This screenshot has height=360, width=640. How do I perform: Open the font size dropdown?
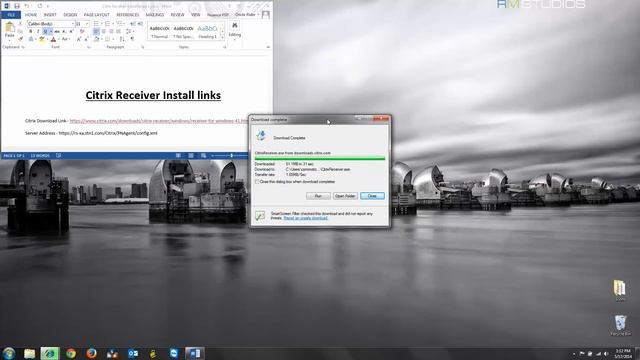pyautogui.click(x=87, y=24)
